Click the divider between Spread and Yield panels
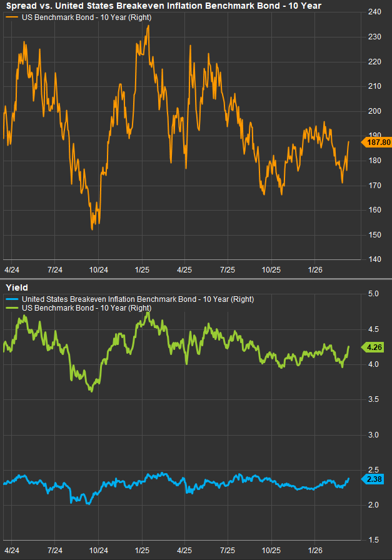The height and width of the screenshot is (560, 392). click(x=196, y=279)
